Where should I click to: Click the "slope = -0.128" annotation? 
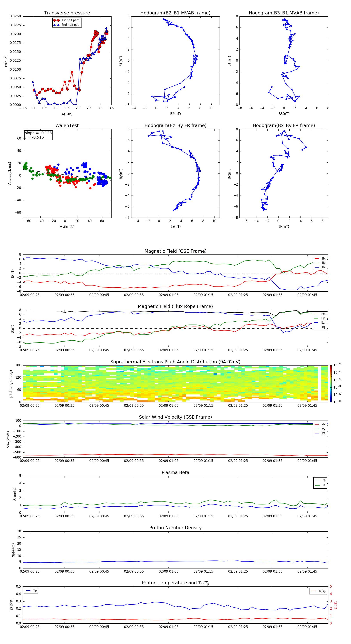(38, 133)
